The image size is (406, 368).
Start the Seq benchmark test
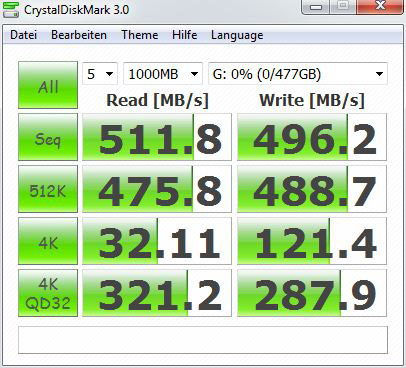48,137
